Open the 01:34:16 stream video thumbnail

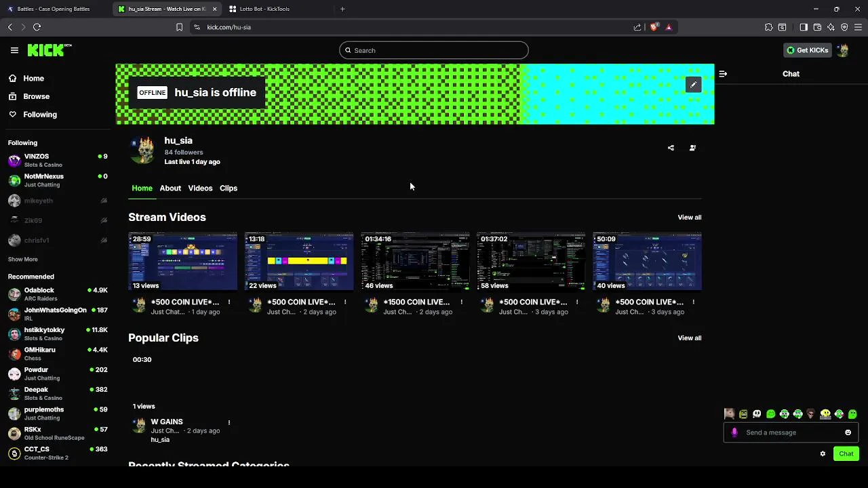pos(415,262)
